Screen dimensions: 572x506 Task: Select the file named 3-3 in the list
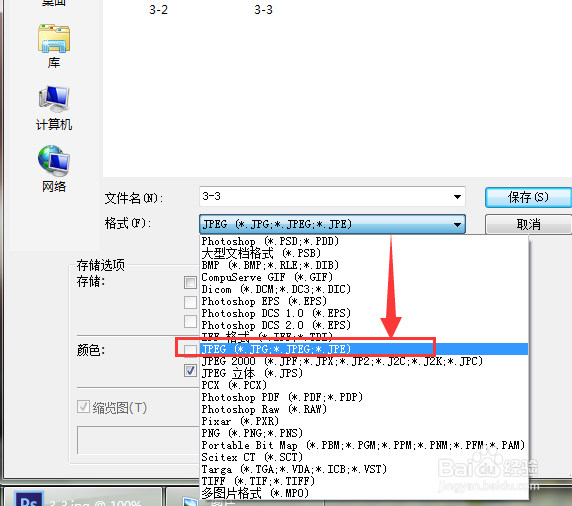[x=263, y=9]
